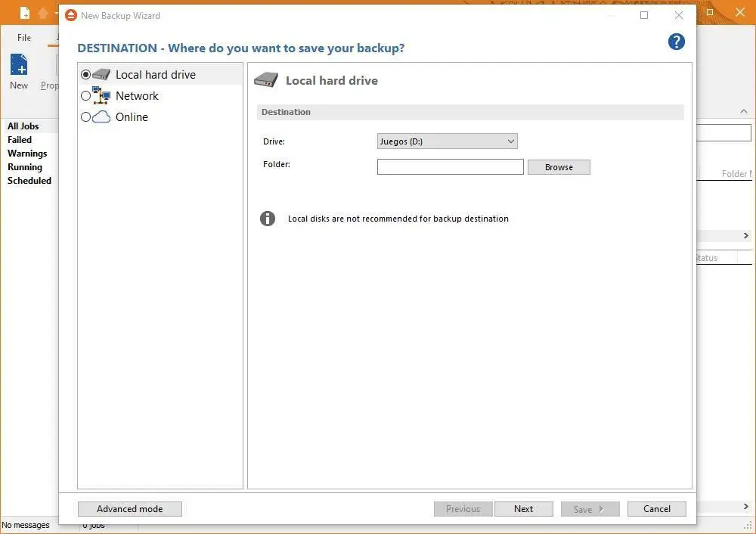Click the info icon beside the local disks warning
The image size is (756, 534).
[268, 219]
